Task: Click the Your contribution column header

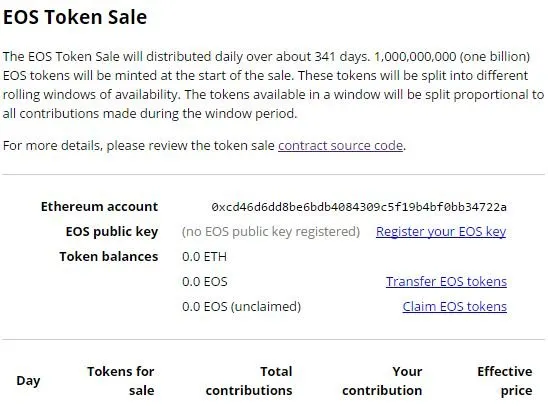Action: (x=382, y=381)
